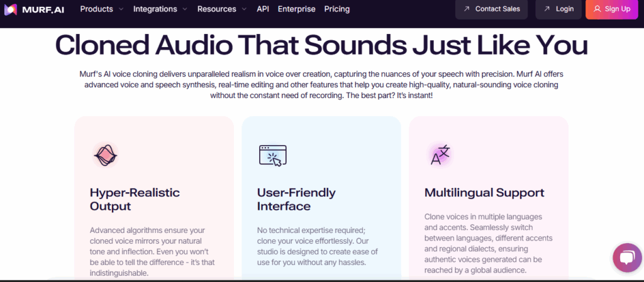Click the Multilingual Support card heading
Screen dimensions: 644x282
(x=484, y=192)
